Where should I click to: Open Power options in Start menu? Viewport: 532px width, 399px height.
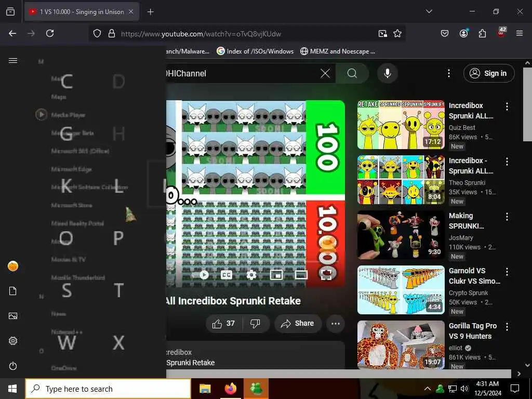pos(13,366)
